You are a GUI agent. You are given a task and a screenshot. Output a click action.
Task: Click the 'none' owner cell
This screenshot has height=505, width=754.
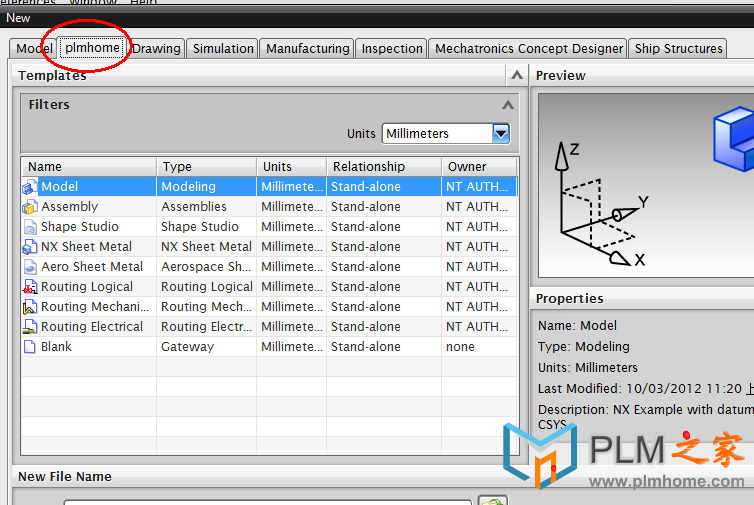pyautogui.click(x=479, y=347)
